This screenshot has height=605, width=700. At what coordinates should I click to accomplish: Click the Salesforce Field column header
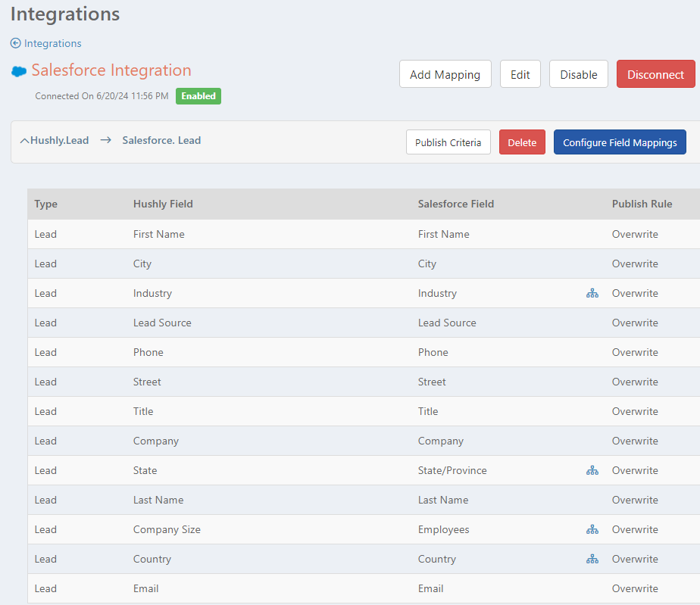(x=456, y=204)
